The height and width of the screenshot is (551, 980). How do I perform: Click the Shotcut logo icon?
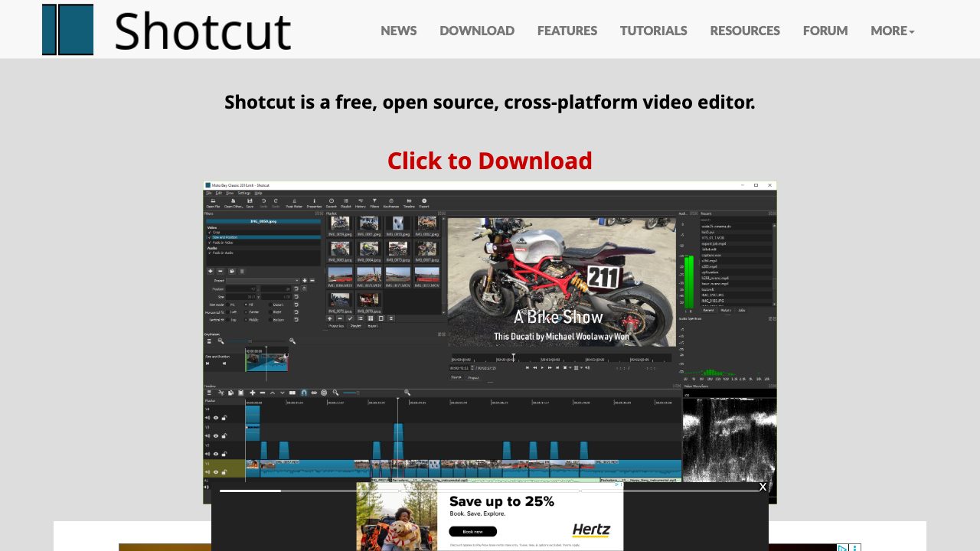(67, 30)
